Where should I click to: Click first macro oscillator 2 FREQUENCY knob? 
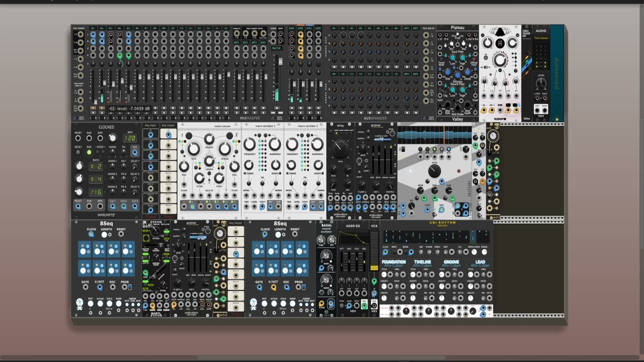pos(250,145)
